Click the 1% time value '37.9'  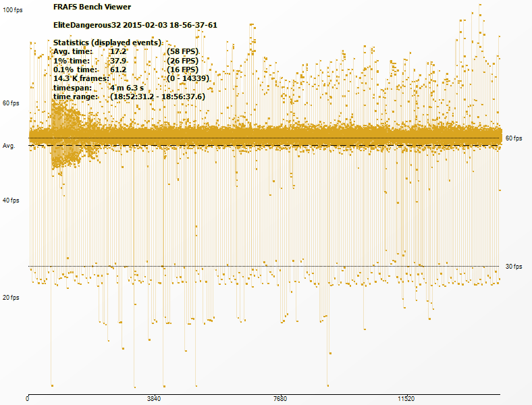click(118, 61)
